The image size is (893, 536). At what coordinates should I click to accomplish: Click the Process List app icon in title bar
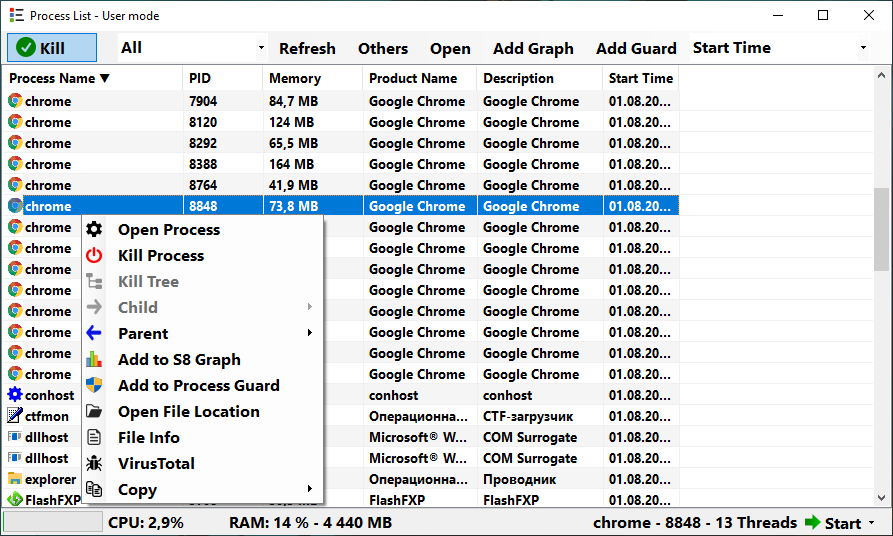(17, 15)
